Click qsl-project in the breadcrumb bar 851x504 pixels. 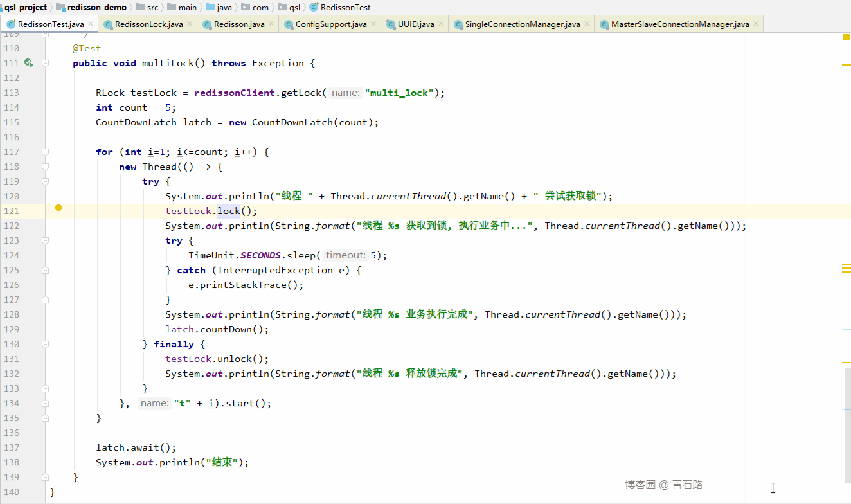[x=26, y=8]
